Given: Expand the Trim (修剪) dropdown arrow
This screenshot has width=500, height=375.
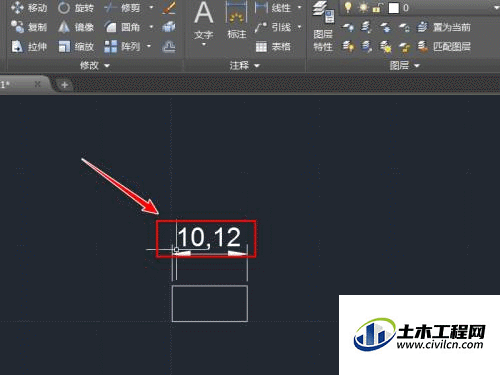Looking at the screenshot, I should point(151,7).
